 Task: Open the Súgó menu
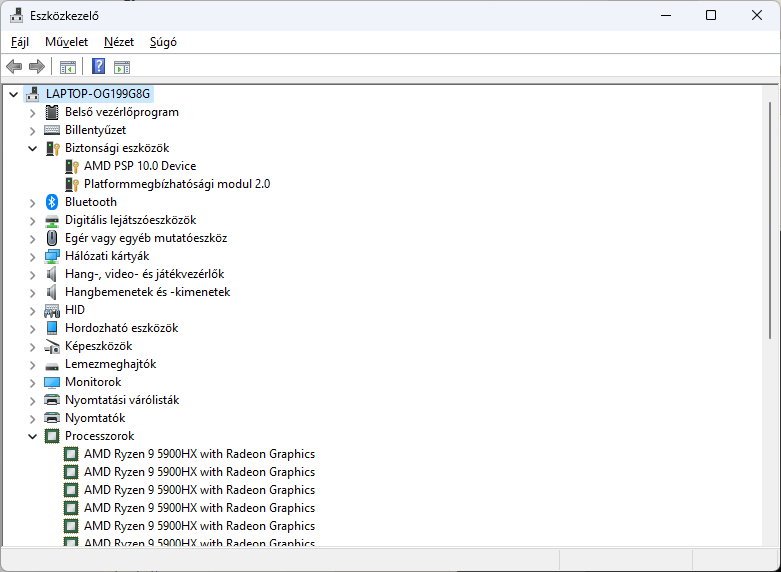click(163, 42)
